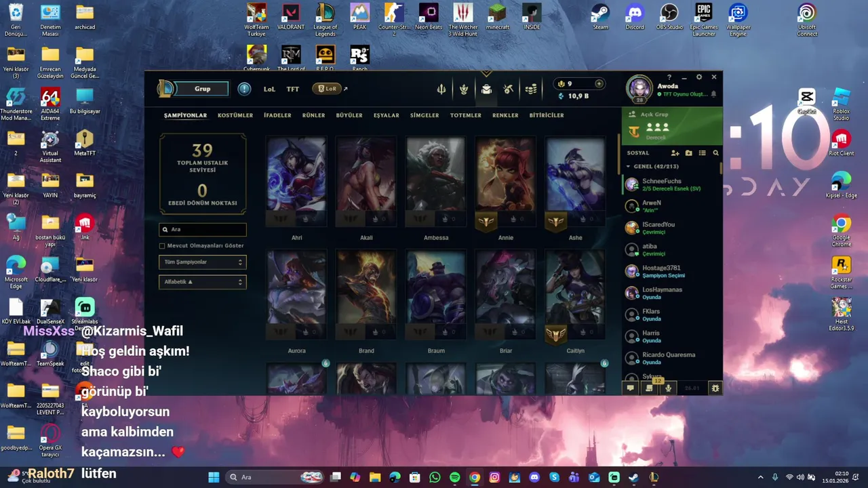Open the Clash trident icon in League client
The height and width of the screenshot is (488, 868).
coord(441,89)
